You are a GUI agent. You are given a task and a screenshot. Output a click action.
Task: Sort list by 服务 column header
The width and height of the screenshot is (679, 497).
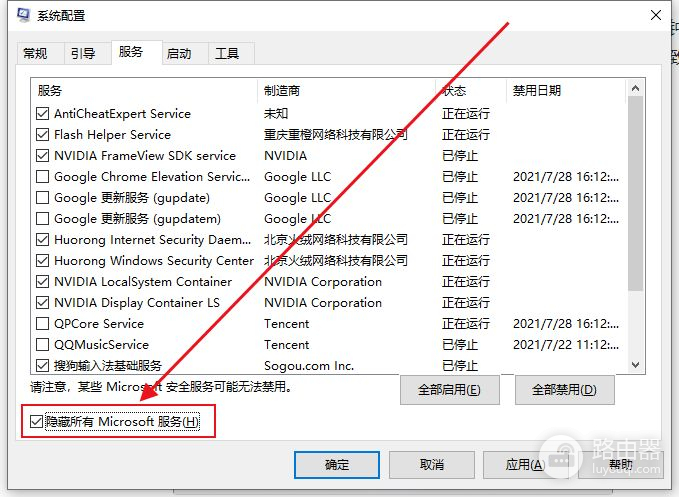coord(144,91)
